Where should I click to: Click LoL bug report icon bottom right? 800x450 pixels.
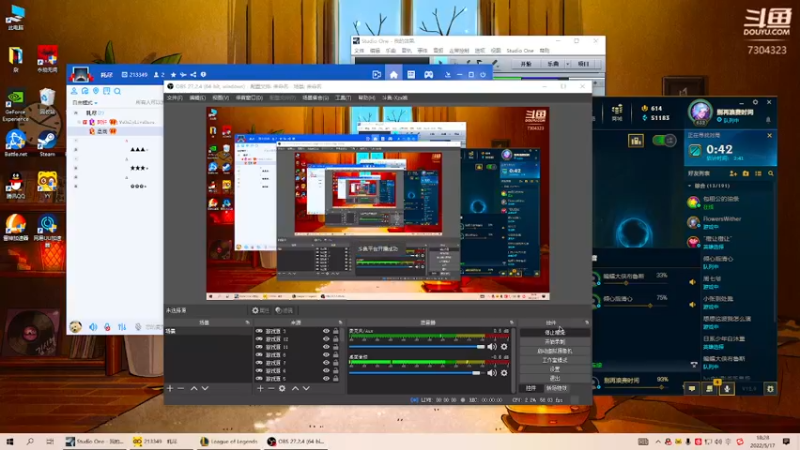(x=770, y=389)
